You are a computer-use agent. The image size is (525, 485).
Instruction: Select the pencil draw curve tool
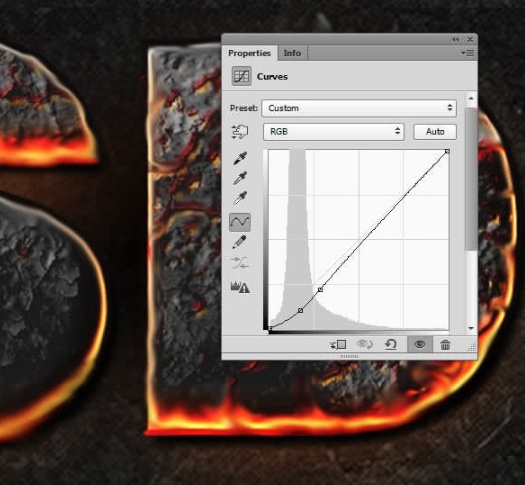point(239,242)
